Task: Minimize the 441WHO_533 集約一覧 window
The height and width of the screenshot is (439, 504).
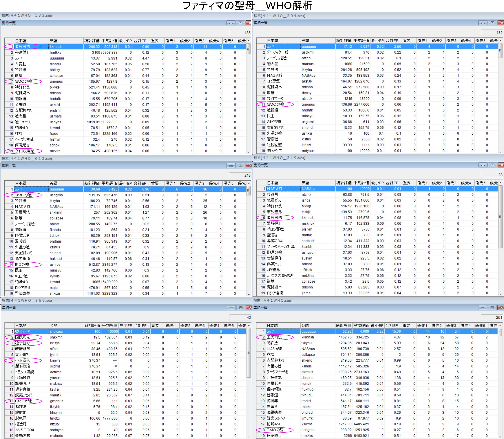Action: [x=231, y=23]
